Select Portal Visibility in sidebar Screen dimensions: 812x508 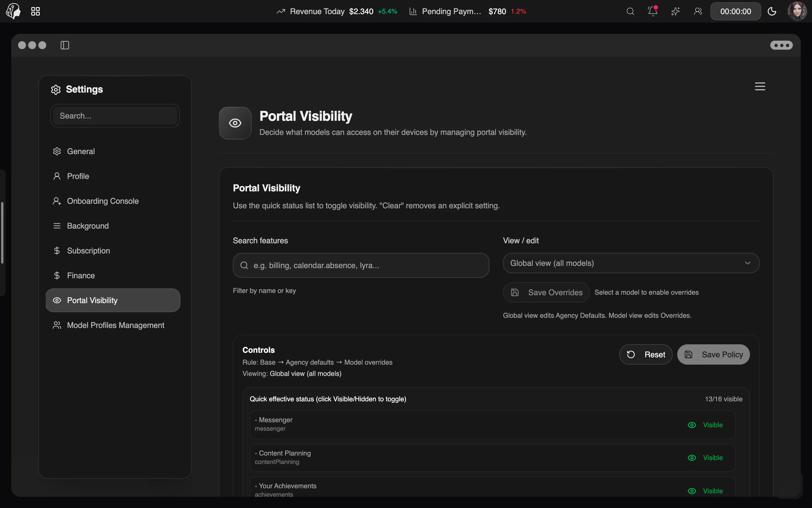(x=113, y=300)
